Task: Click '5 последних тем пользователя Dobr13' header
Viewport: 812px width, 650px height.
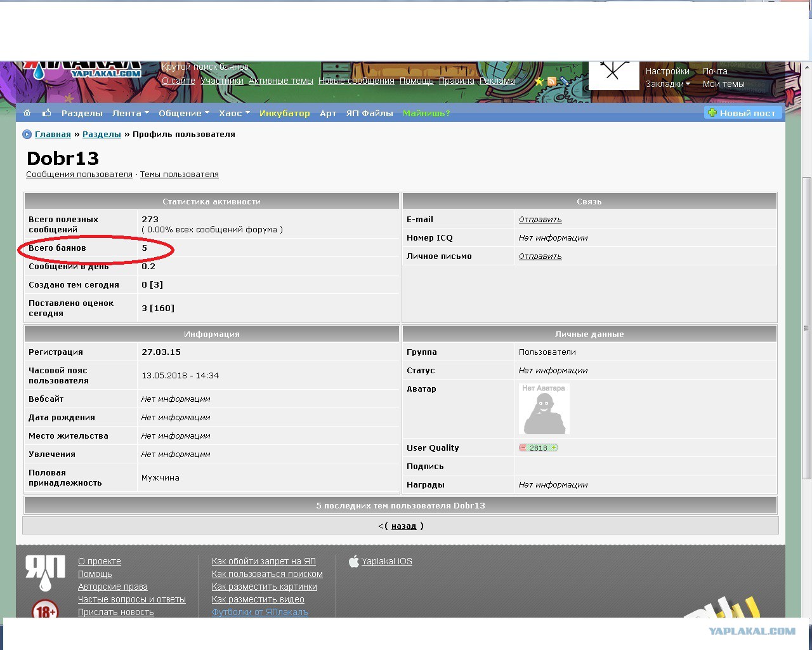Action: click(x=401, y=506)
